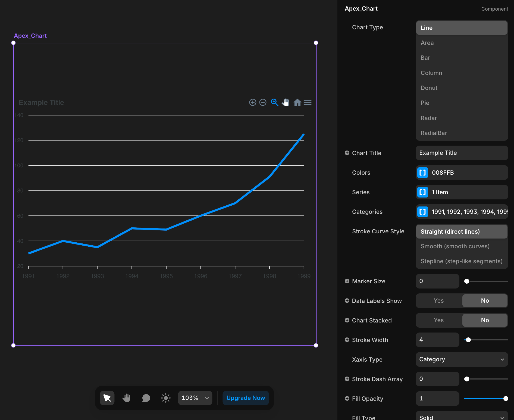Activate the chart panning hand icon
The width and height of the screenshot is (514, 420).
[x=286, y=102]
